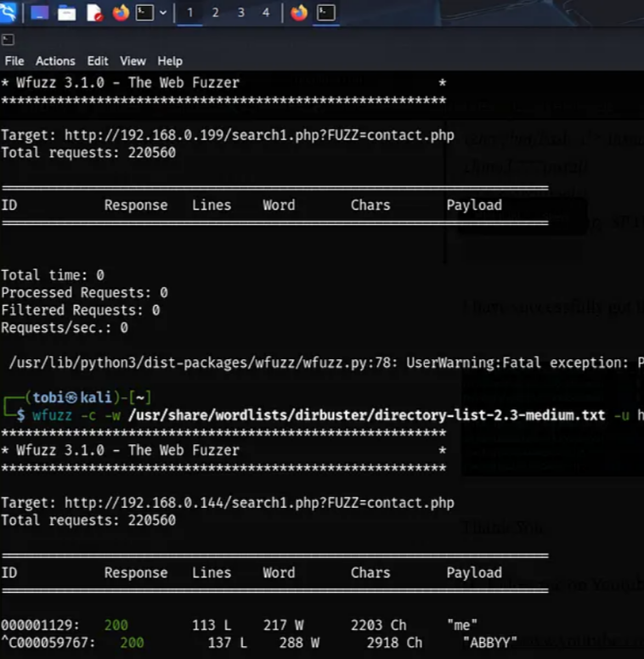The height and width of the screenshot is (659, 644).
Task: Open terminal emulator launcher in panel
Action: tap(144, 13)
